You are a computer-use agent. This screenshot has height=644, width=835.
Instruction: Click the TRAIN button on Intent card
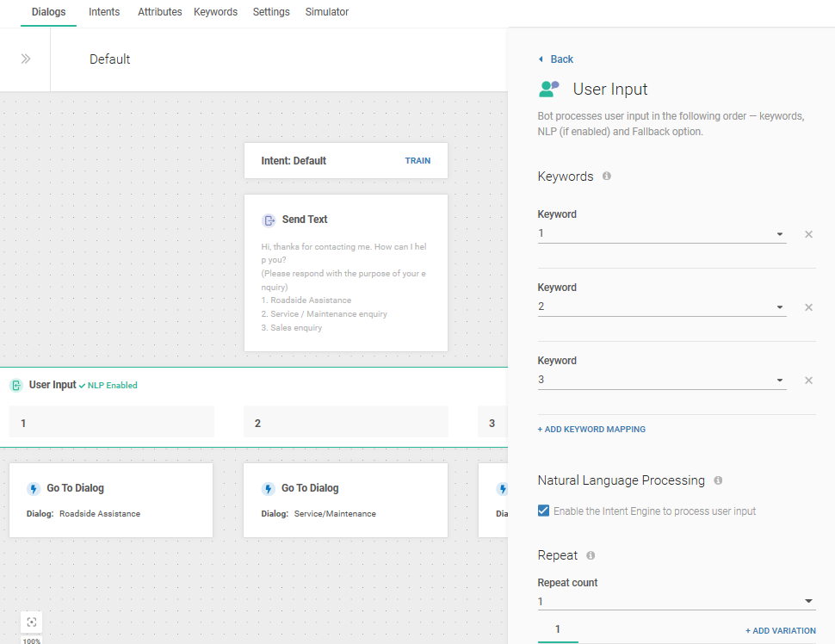pyautogui.click(x=417, y=161)
